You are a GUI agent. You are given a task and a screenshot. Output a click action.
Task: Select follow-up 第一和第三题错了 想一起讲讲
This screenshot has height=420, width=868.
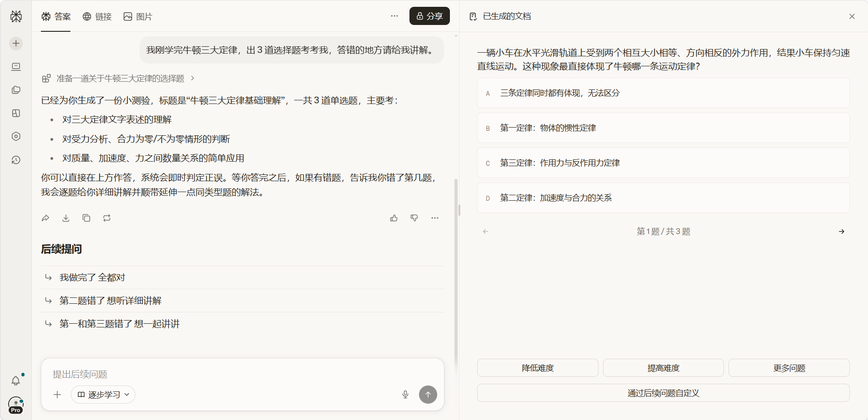click(x=242, y=324)
